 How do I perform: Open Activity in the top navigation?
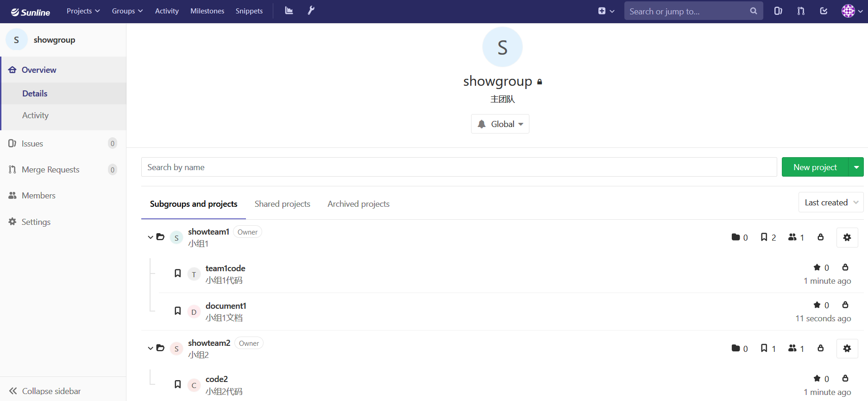pos(167,11)
